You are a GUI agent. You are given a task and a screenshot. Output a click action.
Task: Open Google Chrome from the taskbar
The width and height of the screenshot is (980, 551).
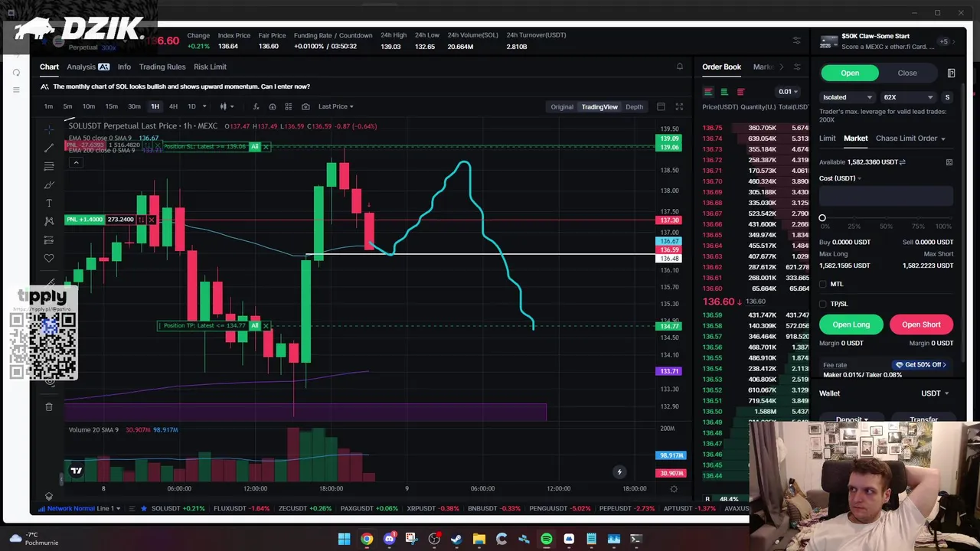(x=367, y=539)
